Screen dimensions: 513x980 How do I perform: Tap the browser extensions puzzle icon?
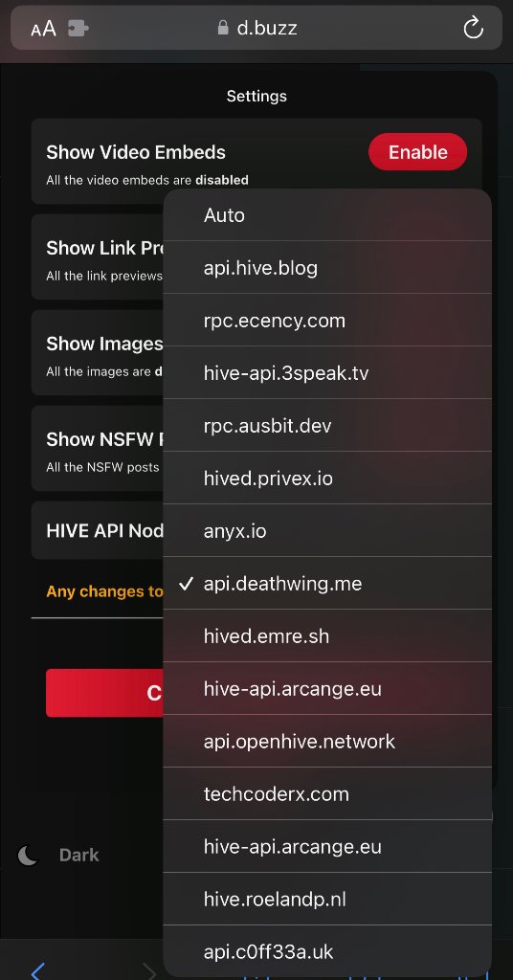78,28
